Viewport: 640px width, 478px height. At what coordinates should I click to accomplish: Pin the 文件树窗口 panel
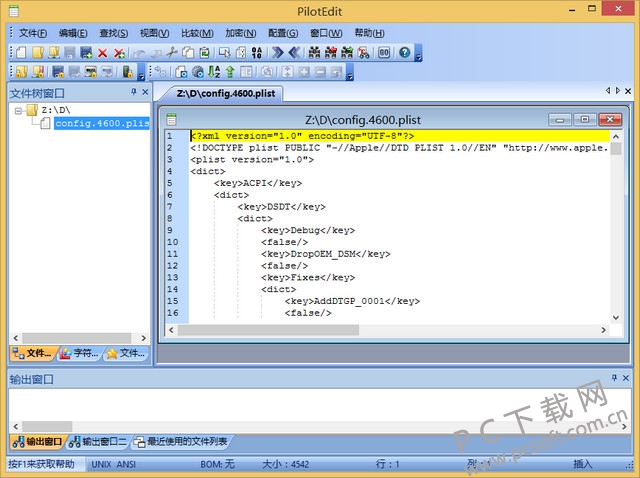point(133,92)
